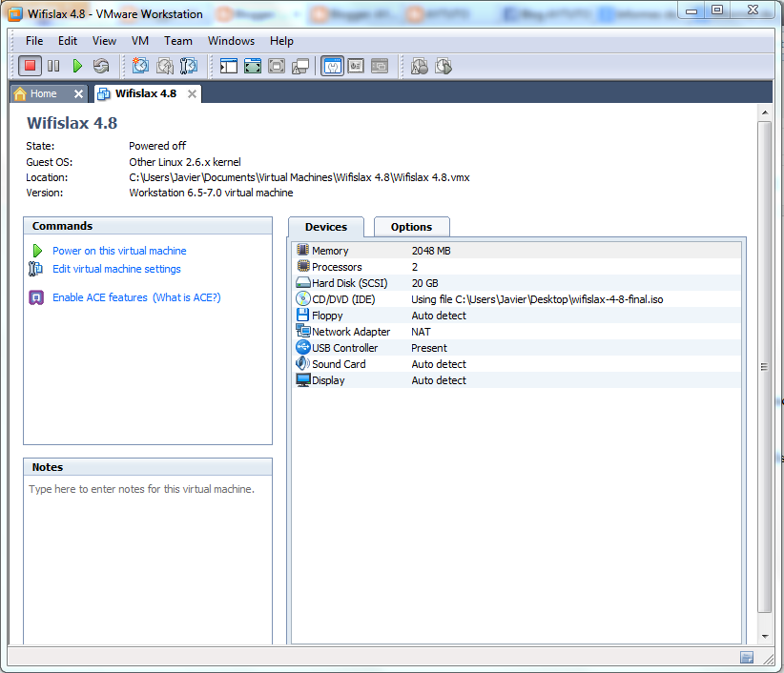Click the Floppy disk icon
The image size is (784, 673).
click(x=303, y=315)
